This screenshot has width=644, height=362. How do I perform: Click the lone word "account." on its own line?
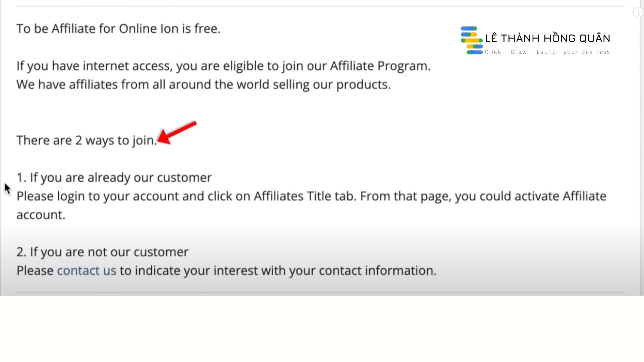(41, 215)
